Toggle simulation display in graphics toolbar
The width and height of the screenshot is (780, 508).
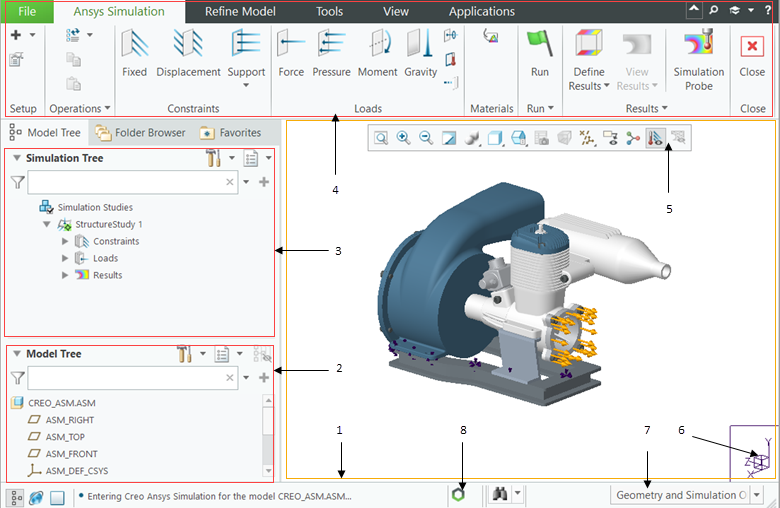(x=656, y=138)
